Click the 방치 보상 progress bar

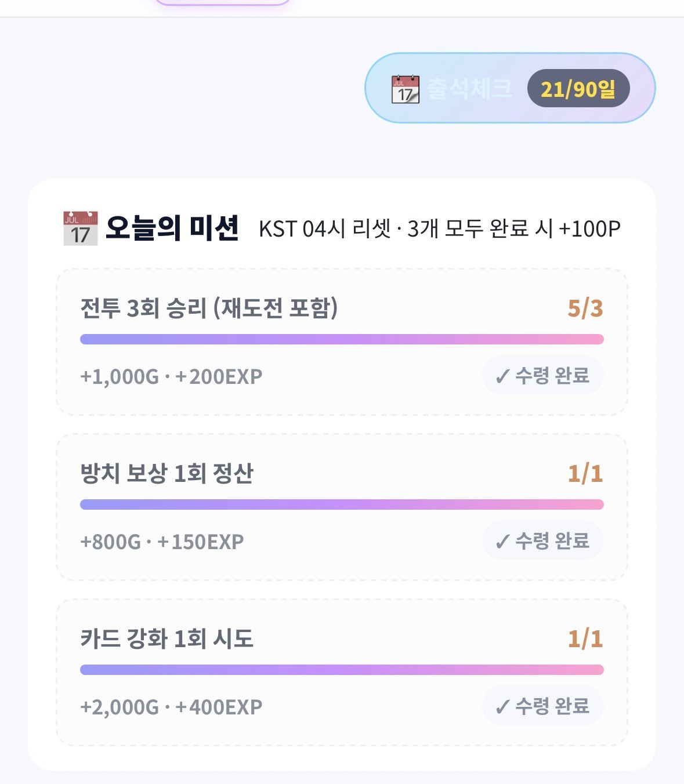(342, 504)
